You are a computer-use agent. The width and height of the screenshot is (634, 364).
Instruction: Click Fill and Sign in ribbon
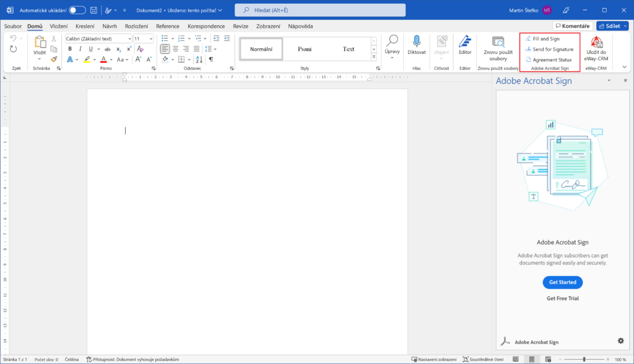point(542,39)
